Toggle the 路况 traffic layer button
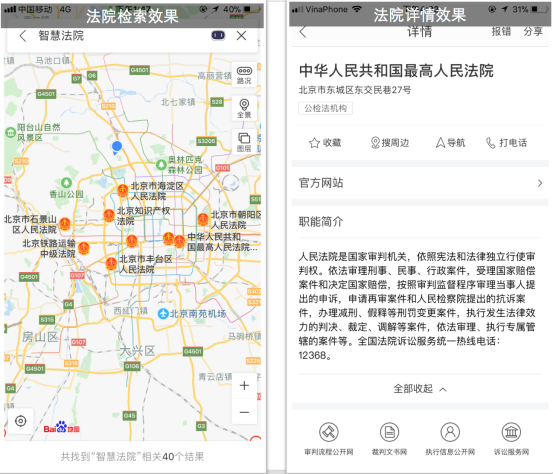 click(244, 75)
